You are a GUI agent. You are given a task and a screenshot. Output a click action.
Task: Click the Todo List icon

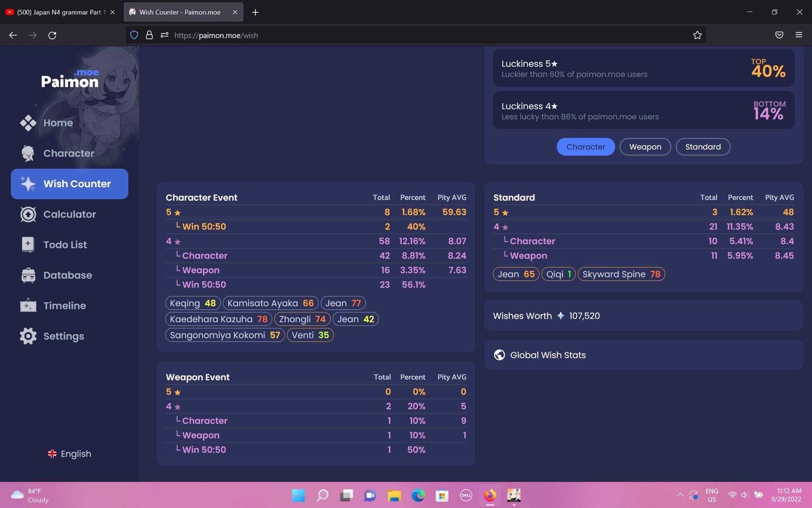(28, 245)
